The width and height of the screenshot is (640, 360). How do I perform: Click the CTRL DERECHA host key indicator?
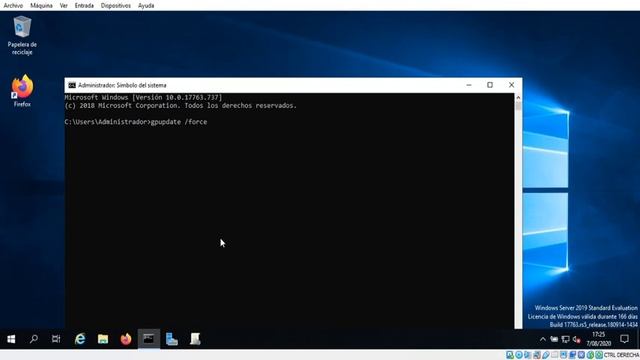point(621,355)
